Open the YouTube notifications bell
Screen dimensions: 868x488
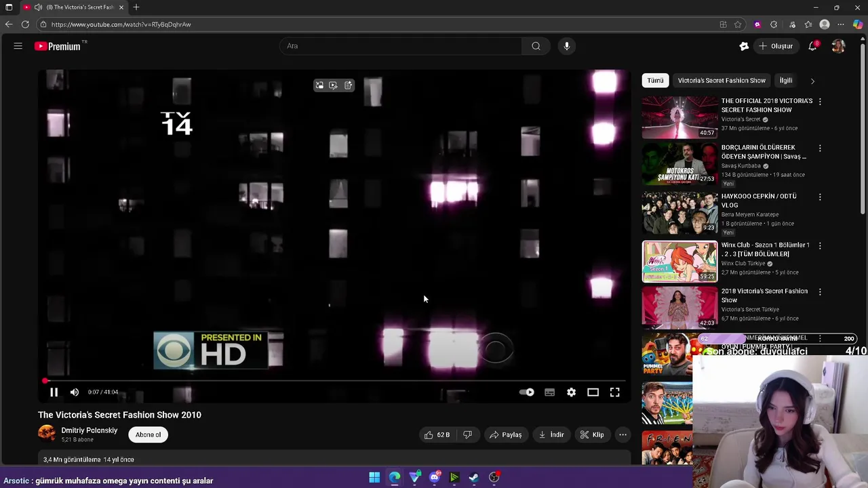pyautogui.click(x=812, y=46)
